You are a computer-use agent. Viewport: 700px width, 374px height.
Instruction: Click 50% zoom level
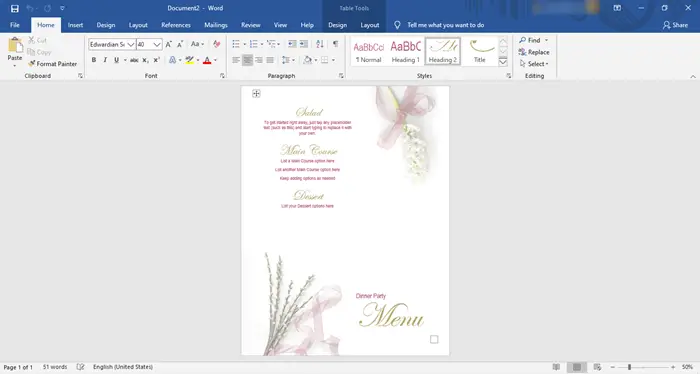(x=687, y=367)
